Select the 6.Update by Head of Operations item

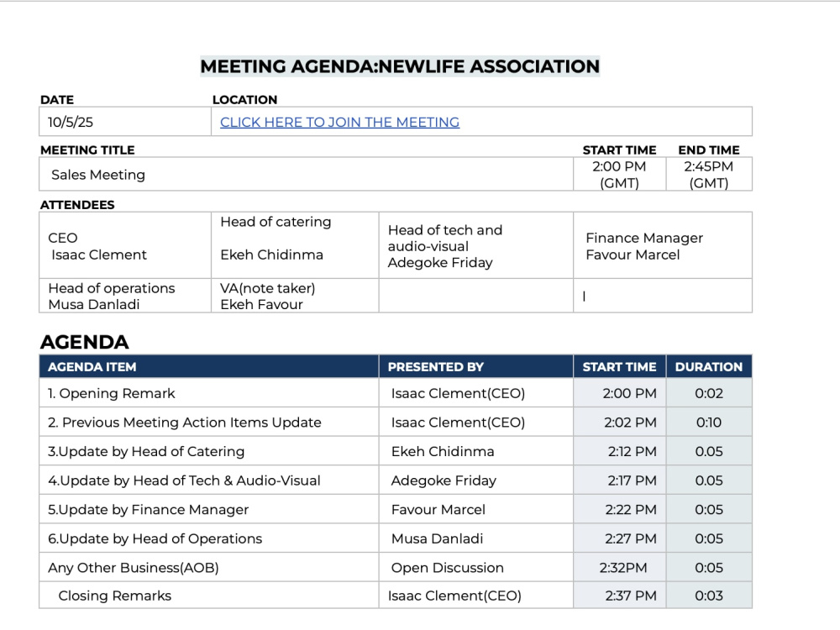click(x=208, y=538)
